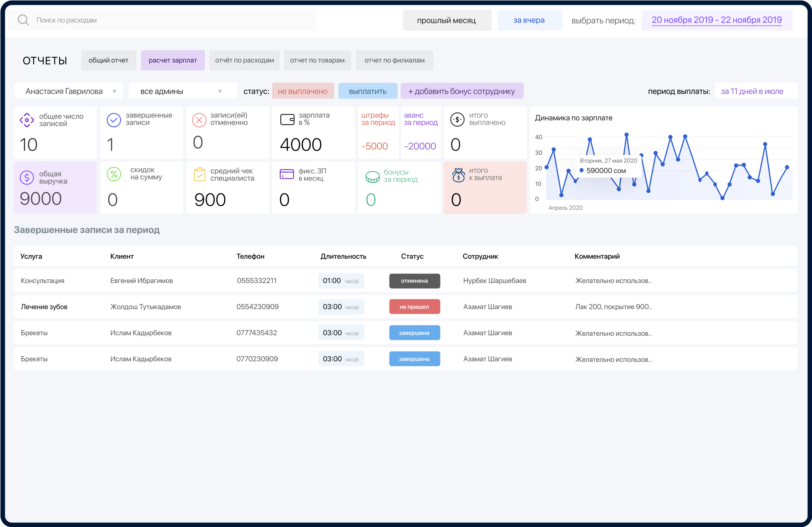This screenshot has width=812, height=527.
Task: Click завершена badge for phone 0770230909
Action: (415, 359)
